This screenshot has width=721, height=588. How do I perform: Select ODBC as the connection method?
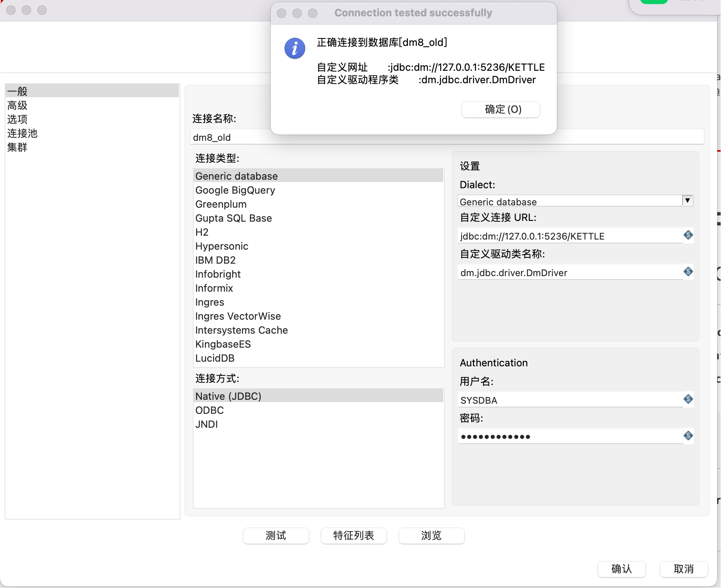click(209, 410)
